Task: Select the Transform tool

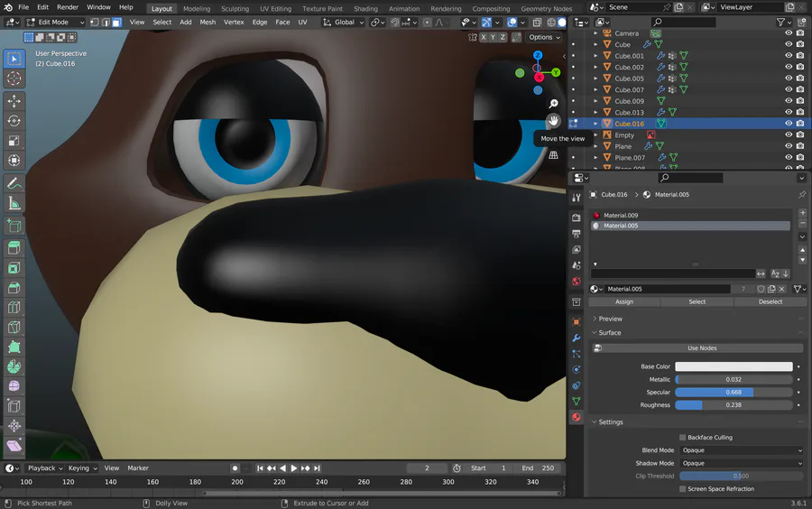Action: [14, 160]
